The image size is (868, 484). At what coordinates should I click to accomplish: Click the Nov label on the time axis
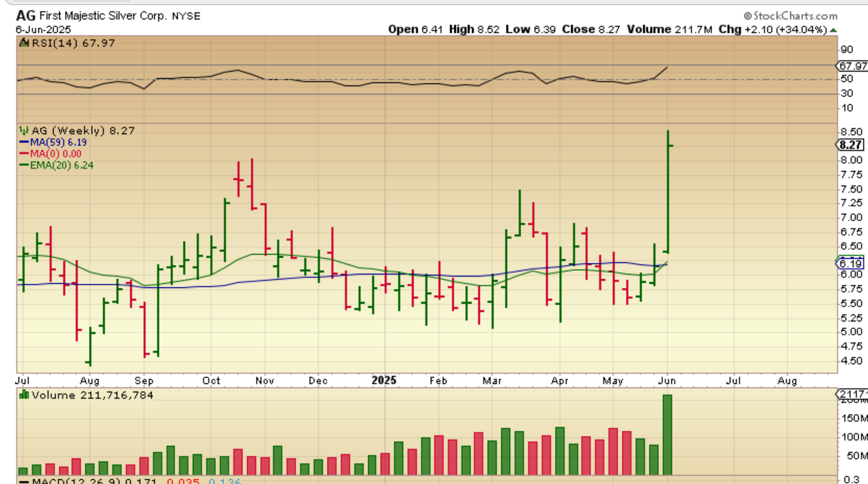click(x=265, y=381)
